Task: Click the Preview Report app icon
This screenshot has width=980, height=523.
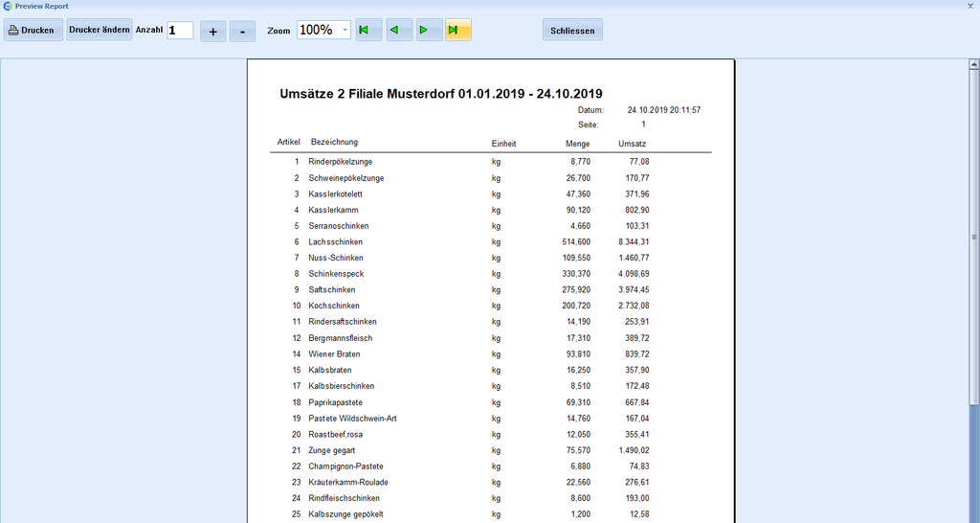Action: [x=8, y=7]
